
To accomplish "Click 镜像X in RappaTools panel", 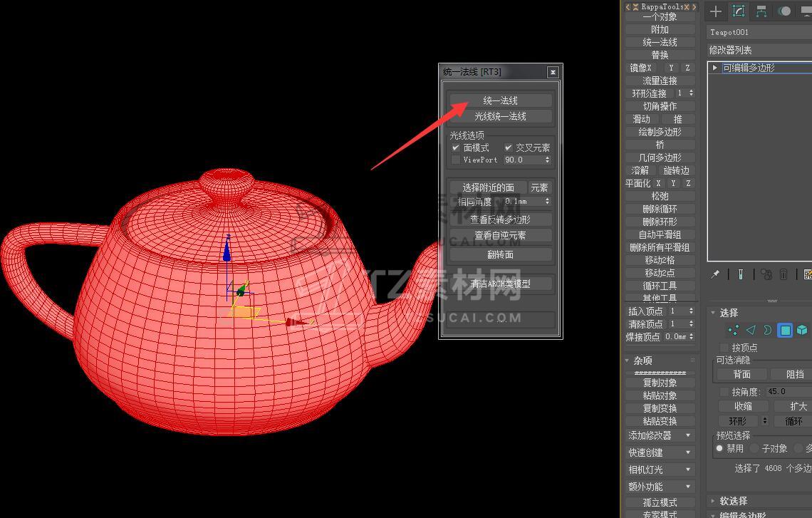I will click(x=641, y=68).
